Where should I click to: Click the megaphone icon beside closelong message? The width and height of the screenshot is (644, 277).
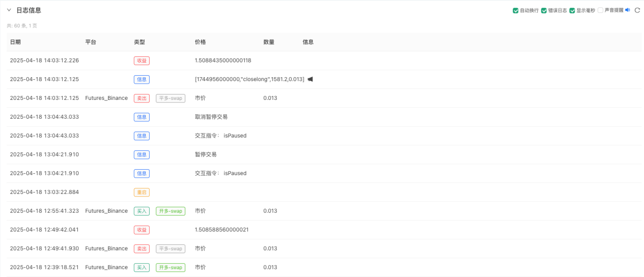tap(310, 79)
